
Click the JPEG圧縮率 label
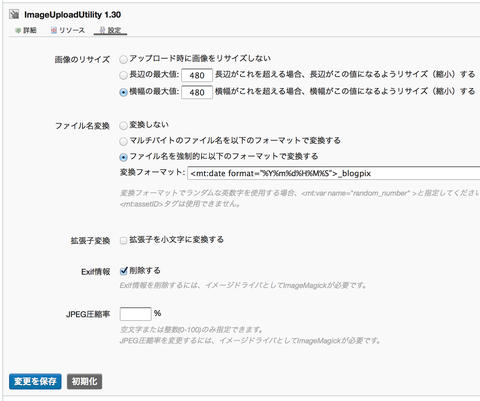tap(88, 314)
